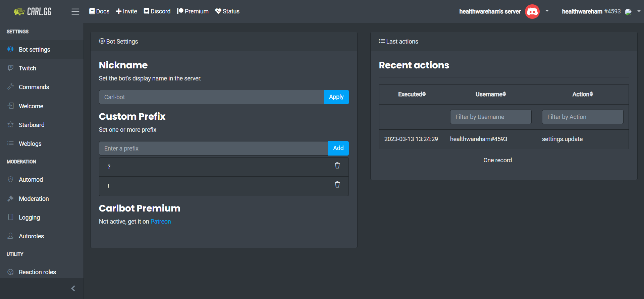Image resolution: width=644 pixels, height=299 pixels.
Task: Click the Bot Settings panel gear icon
Action: tap(102, 41)
